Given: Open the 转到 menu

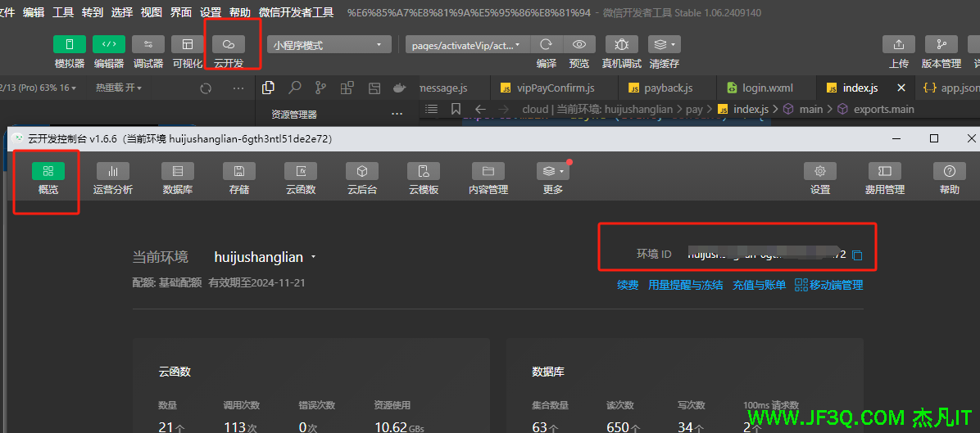Looking at the screenshot, I should pos(93,12).
